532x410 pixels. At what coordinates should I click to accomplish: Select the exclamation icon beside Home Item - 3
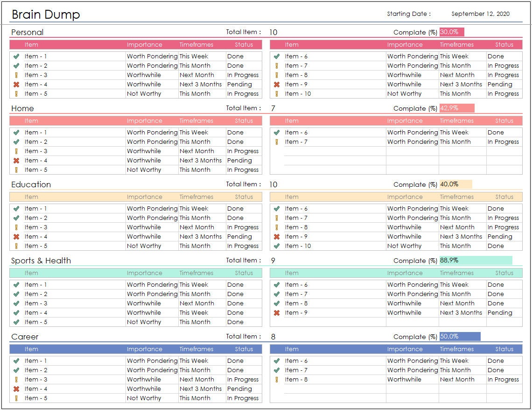coord(17,151)
